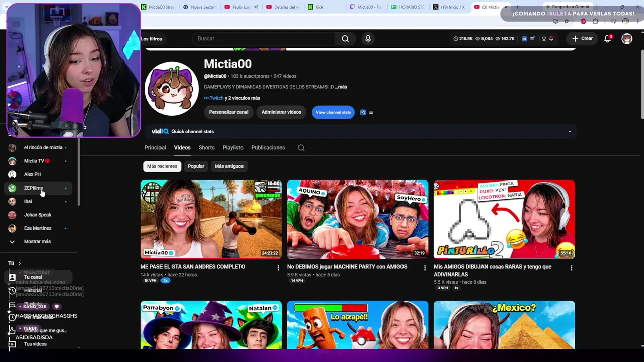
Task: Play the Pinturillo 2 drawing video thumbnail
Action: 504,219
